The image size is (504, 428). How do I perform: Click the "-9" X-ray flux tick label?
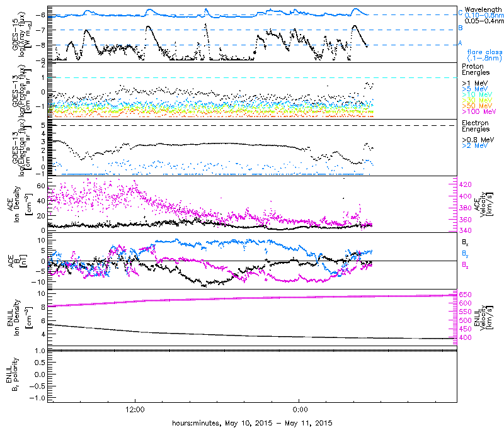(x=41, y=60)
